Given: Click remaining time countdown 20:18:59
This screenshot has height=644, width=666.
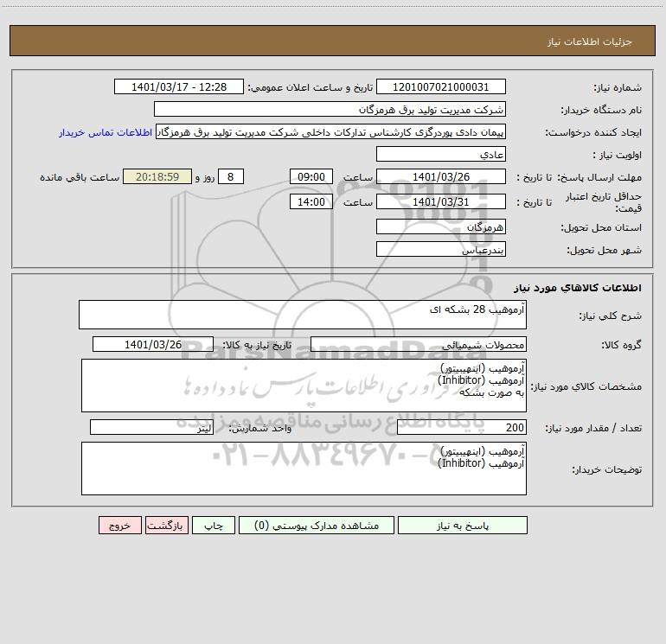Looking at the screenshot, I should [x=157, y=176].
